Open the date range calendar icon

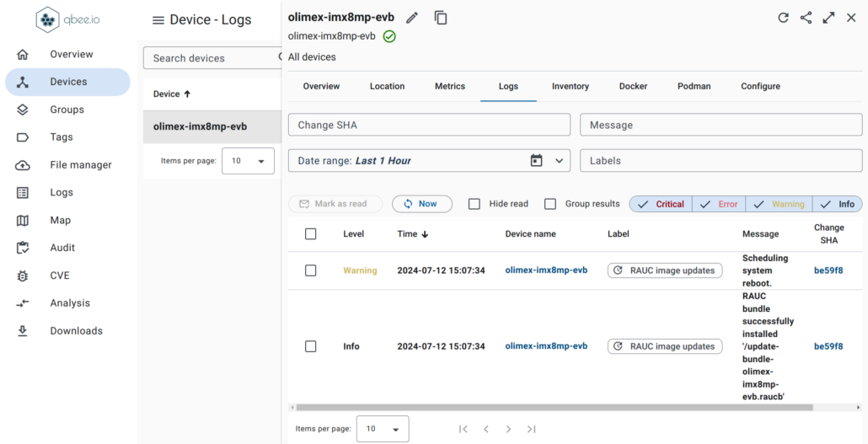(x=536, y=161)
